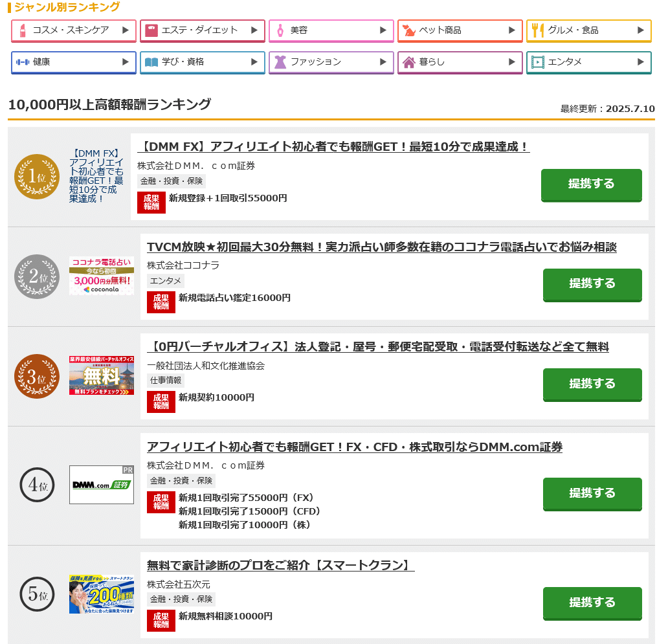The image size is (668, 644).
Task: Click the open book icon for 学び・資格
Action: (x=151, y=62)
